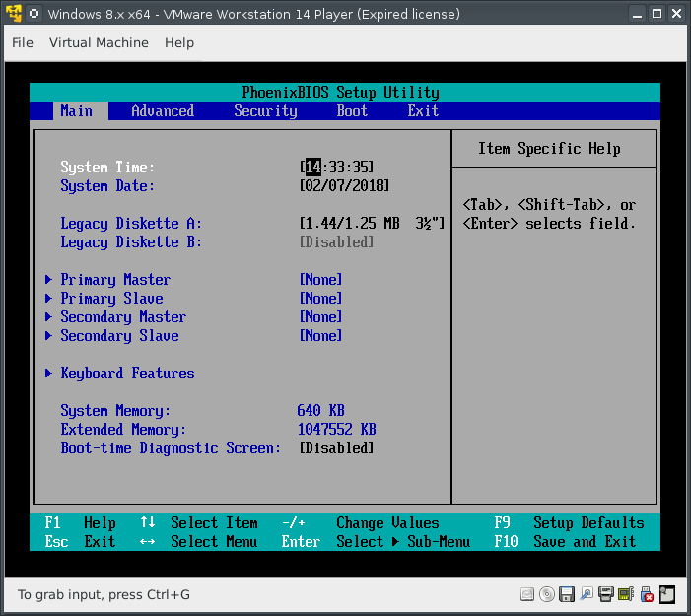Click the VMware app icon in the title bar
691x616 pixels.
coord(14,14)
